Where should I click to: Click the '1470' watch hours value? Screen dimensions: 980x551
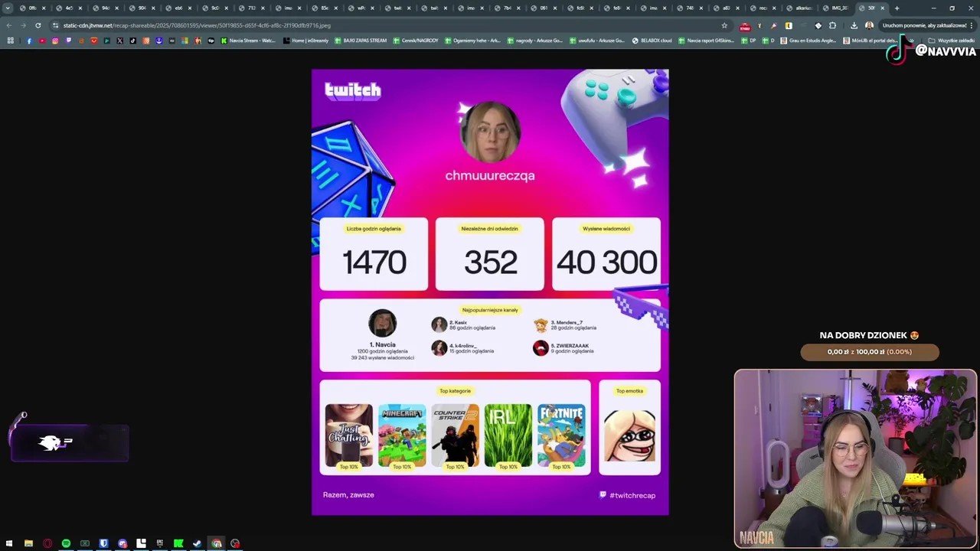point(374,262)
